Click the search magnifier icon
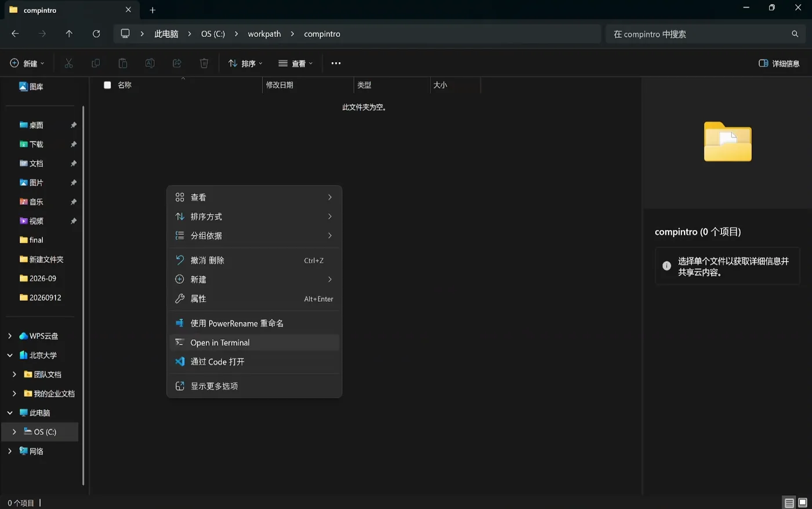The height and width of the screenshot is (509, 812). coord(795,34)
